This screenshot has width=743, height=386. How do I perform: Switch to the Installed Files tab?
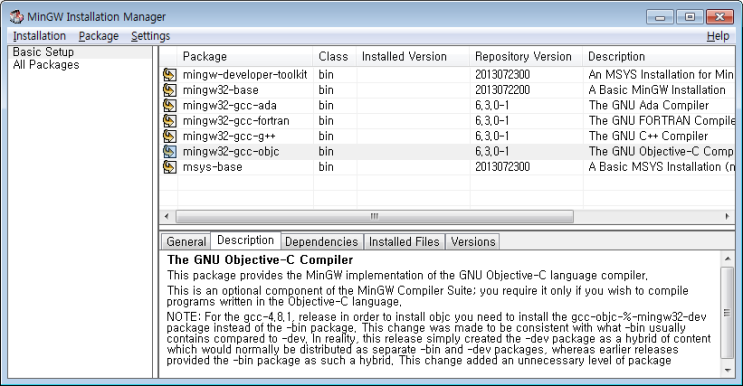(404, 242)
